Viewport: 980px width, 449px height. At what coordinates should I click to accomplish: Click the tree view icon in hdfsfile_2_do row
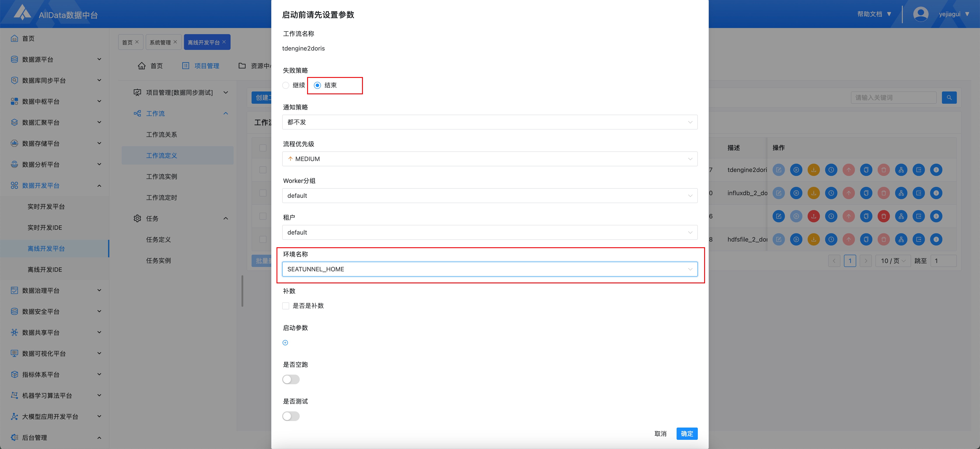(901, 239)
